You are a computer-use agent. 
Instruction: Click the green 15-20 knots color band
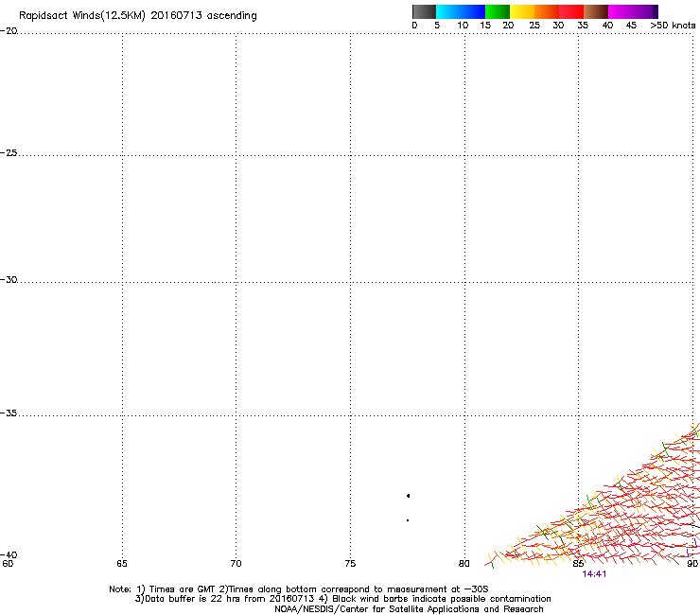point(498,11)
